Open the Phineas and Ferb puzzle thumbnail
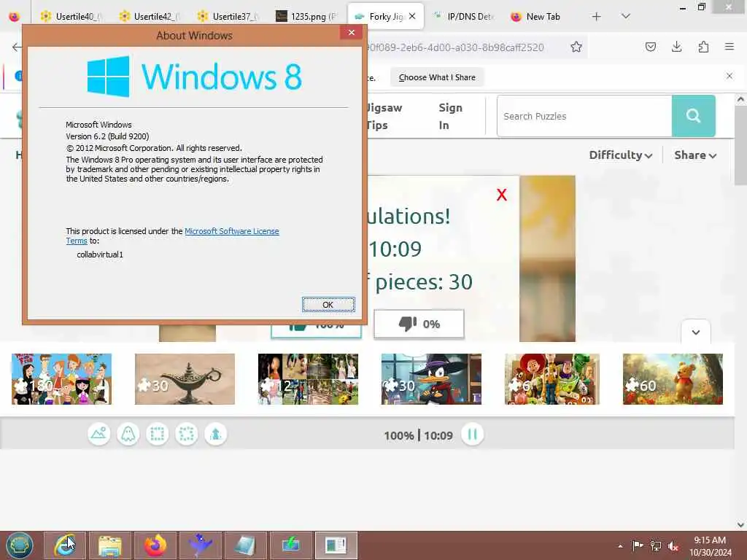This screenshot has height=560, width=747. (x=61, y=379)
